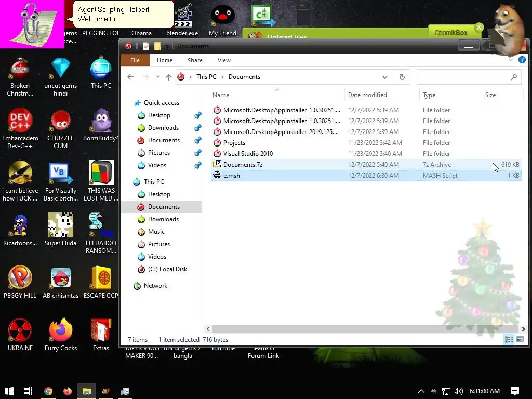
Task: Open the Super Hilda desktop icon
Action: (60, 230)
